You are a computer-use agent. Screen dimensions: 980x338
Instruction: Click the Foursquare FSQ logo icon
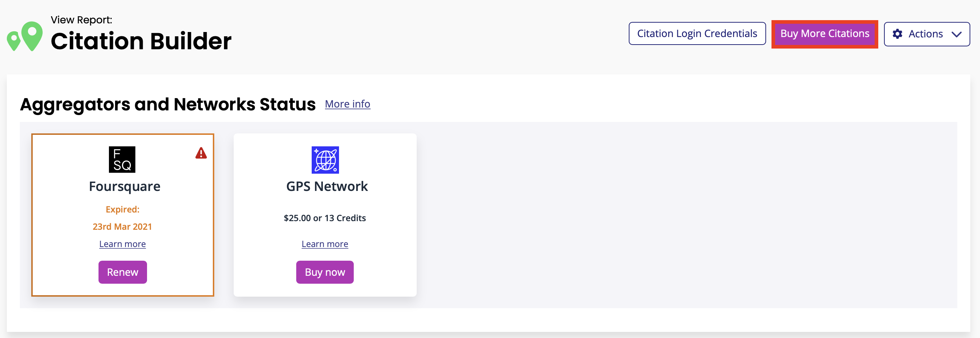pyautogui.click(x=122, y=160)
